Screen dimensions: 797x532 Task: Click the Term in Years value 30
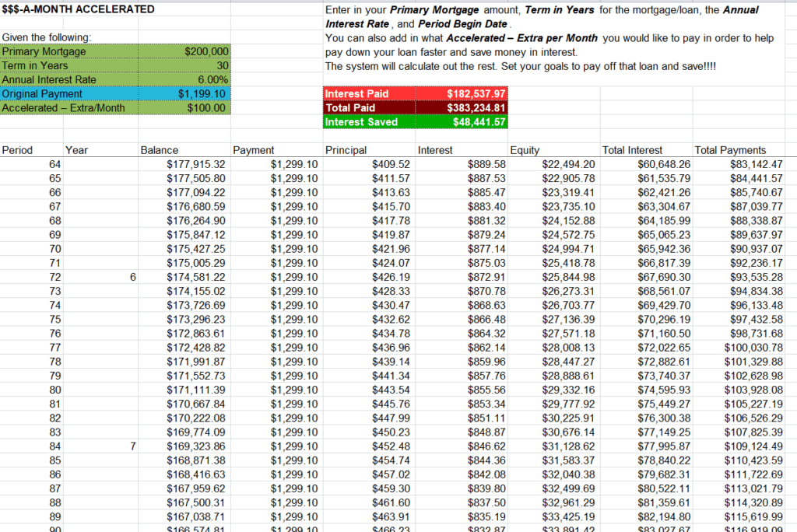coord(184,65)
